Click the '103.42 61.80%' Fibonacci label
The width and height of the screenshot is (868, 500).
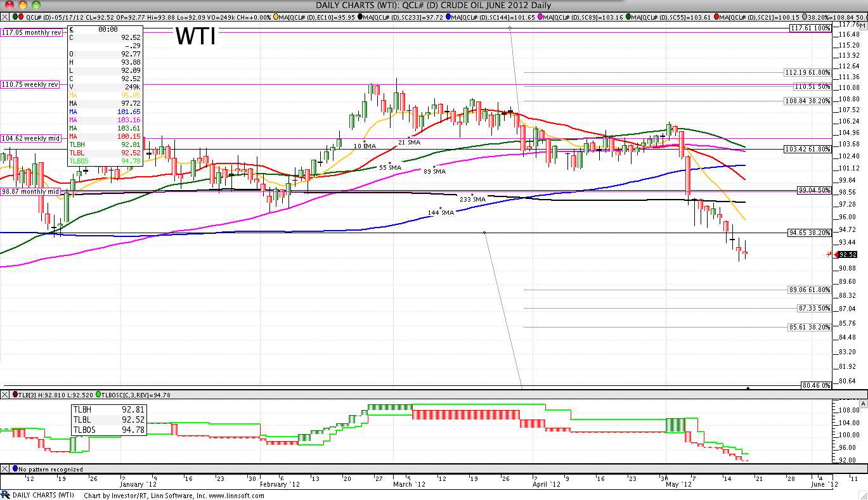pos(808,149)
